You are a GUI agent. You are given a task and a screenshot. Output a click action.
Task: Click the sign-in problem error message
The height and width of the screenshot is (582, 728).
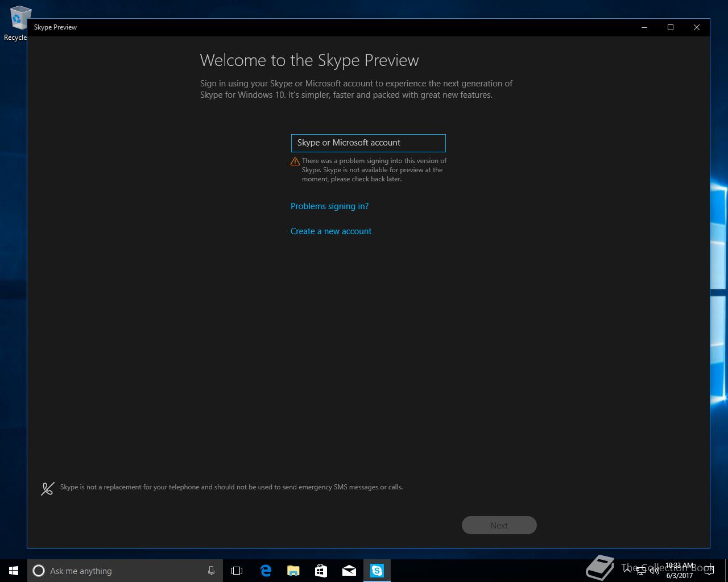pyautogui.click(x=374, y=170)
